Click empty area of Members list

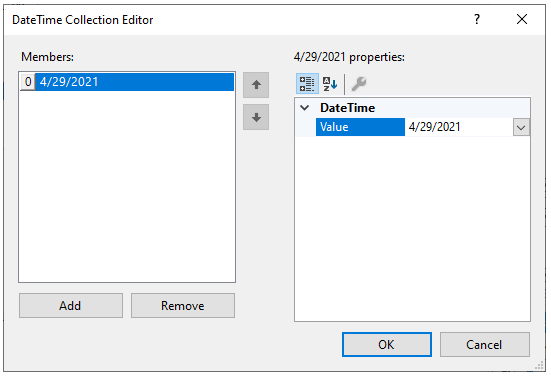coord(127,186)
